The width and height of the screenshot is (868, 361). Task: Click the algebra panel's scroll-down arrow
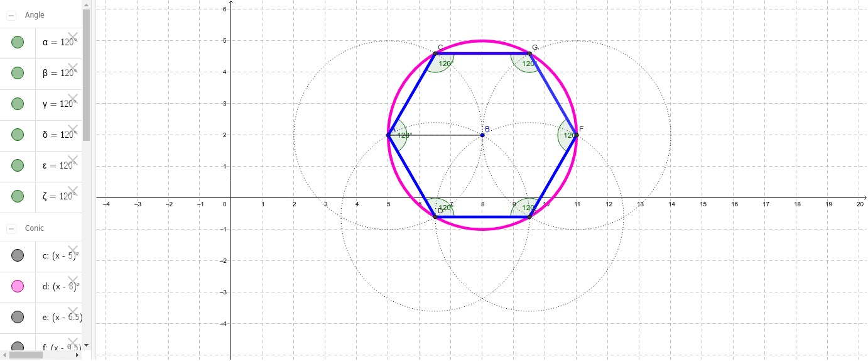pyautogui.click(x=87, y=345)
